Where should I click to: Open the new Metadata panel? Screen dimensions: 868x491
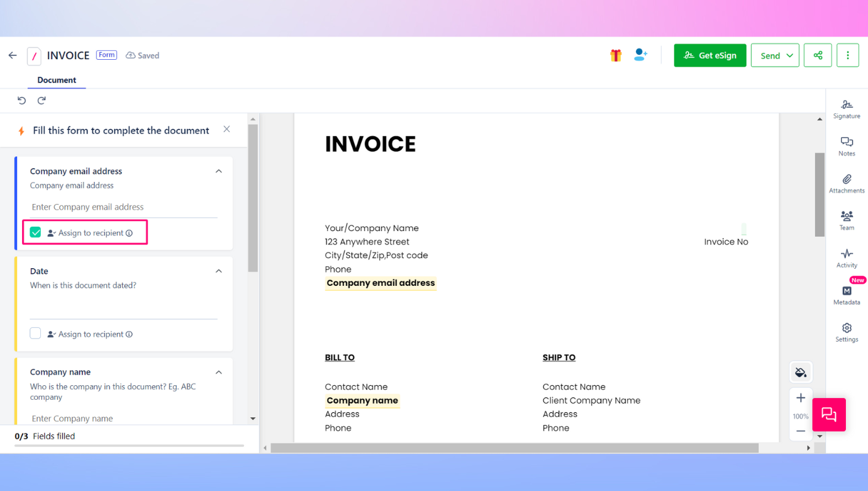point(846,294)
